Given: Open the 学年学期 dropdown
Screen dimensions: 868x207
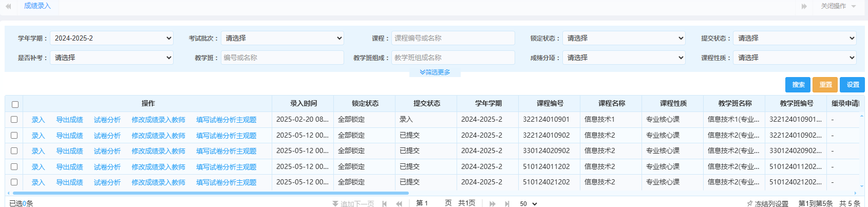Looking at the screenshot, I should coord(111,38).
